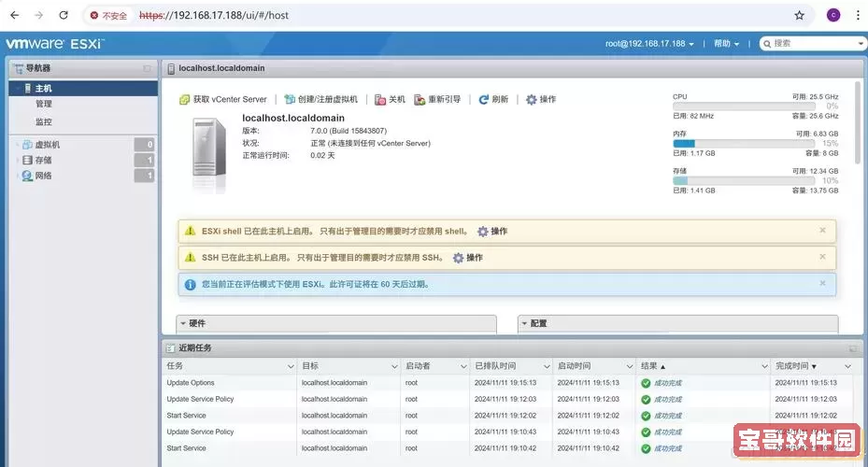Open 启动者 column dropdown
The width and height of the screenshot is (868, 467).
click(463, 366)
